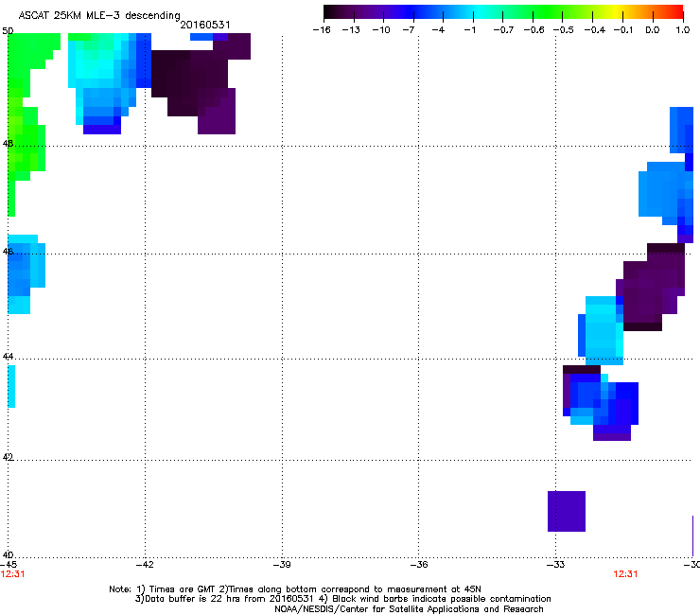The height and width of the screenshot is (615, 700).
Task: Click the latitude label 48
Action: point(8,144)
